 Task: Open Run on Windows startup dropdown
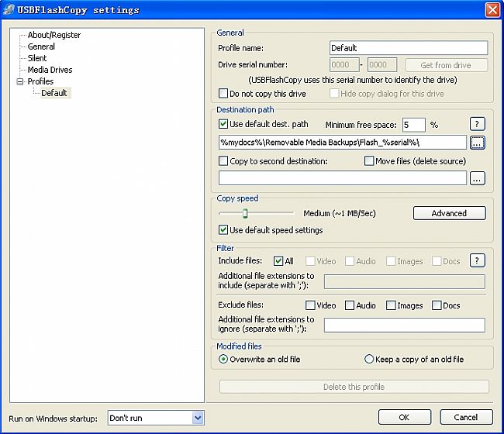(156, 418)
